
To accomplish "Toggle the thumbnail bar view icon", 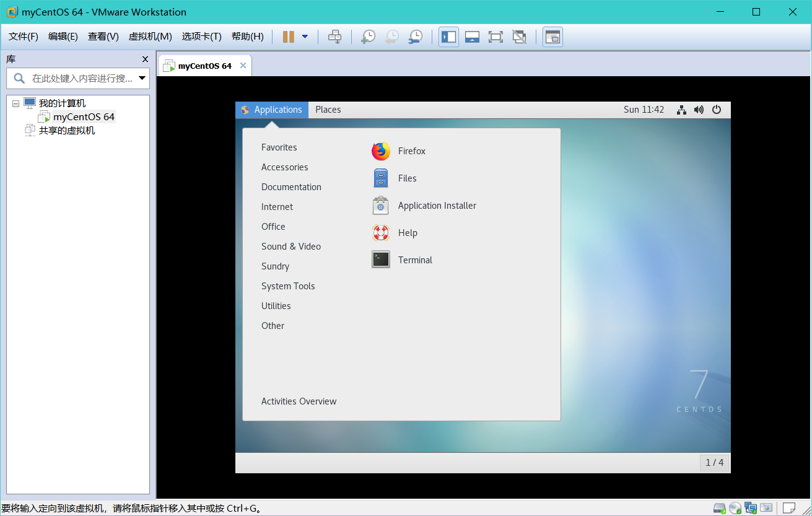I will [472, 37].
